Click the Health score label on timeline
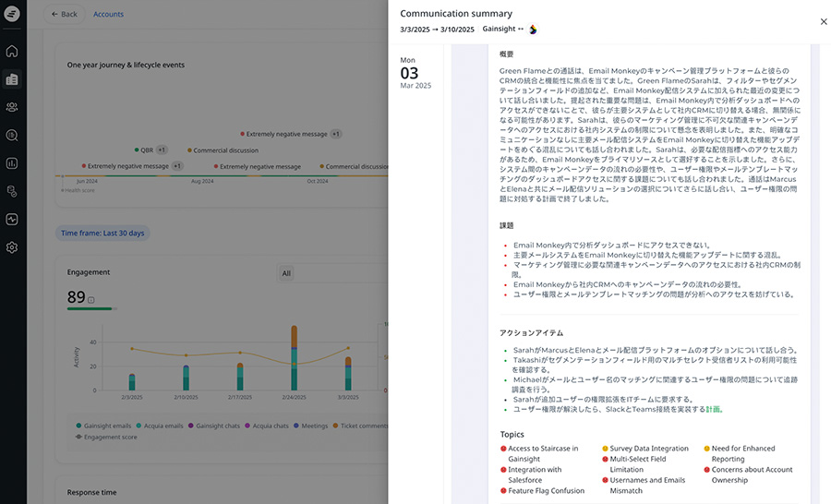Screen dimensions: 831x504 point(78,190)
